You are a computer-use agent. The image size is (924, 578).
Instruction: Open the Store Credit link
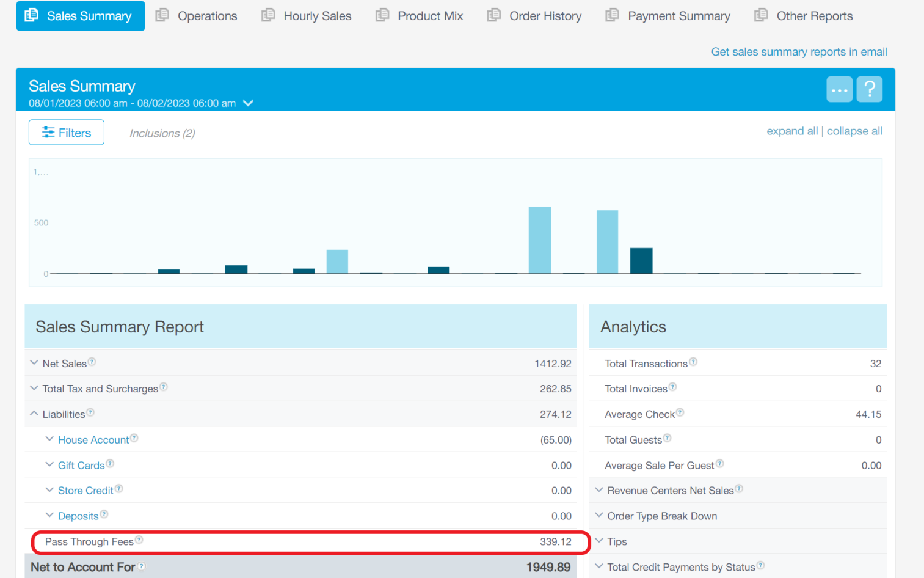pyautogui.click(x=85, y=491)
